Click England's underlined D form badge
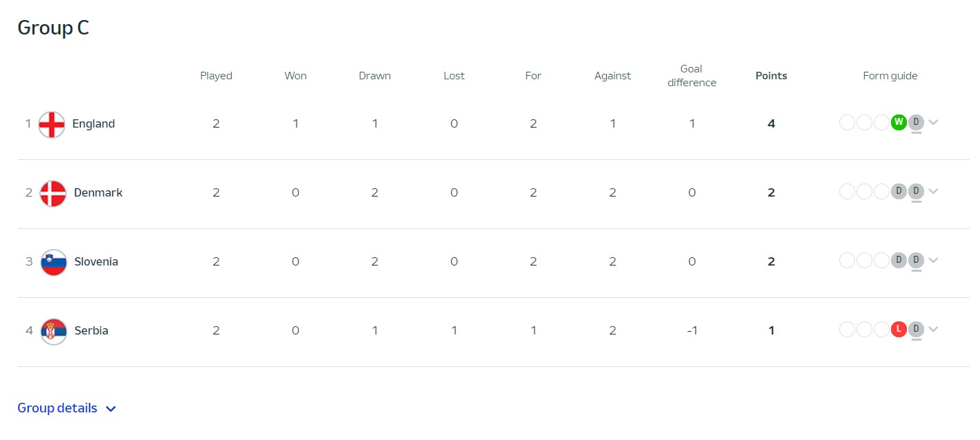 [x=916, y=122]
